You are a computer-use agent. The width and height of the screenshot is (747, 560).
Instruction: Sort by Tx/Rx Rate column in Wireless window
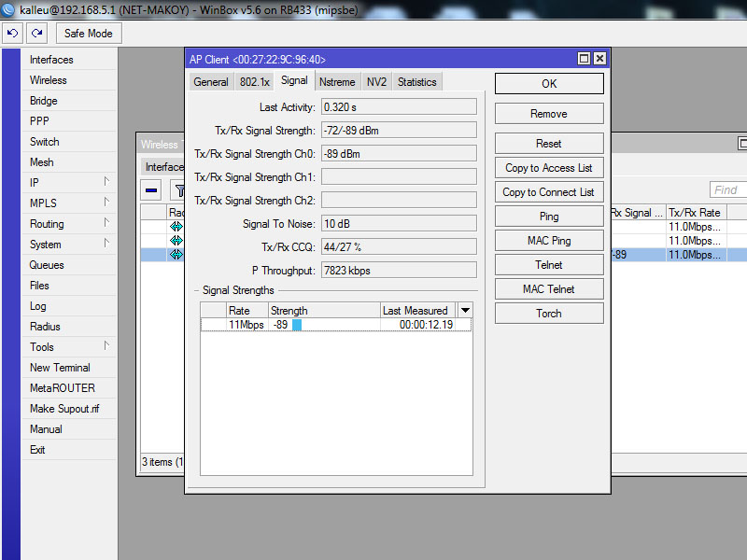tap(695, 213)
